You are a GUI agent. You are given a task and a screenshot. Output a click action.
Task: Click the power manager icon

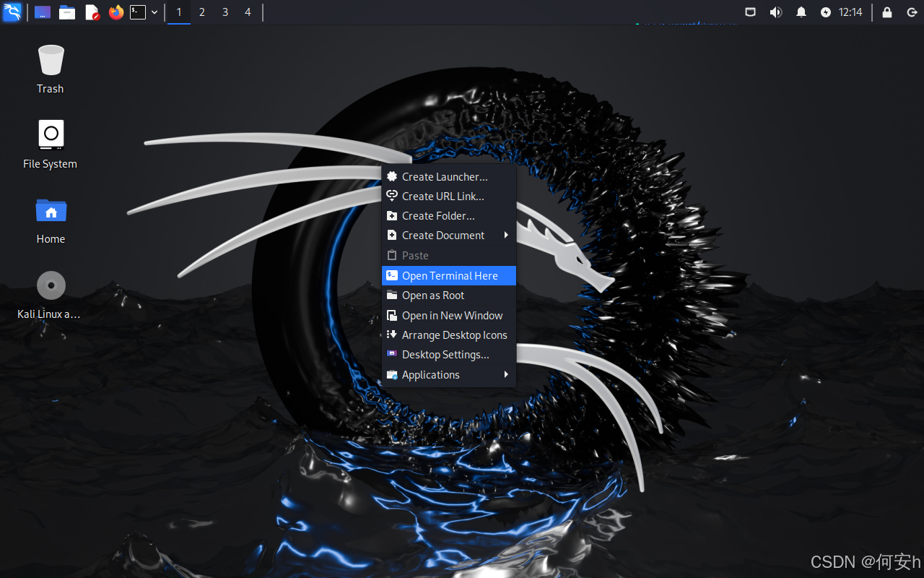click(x=826, y=12)
